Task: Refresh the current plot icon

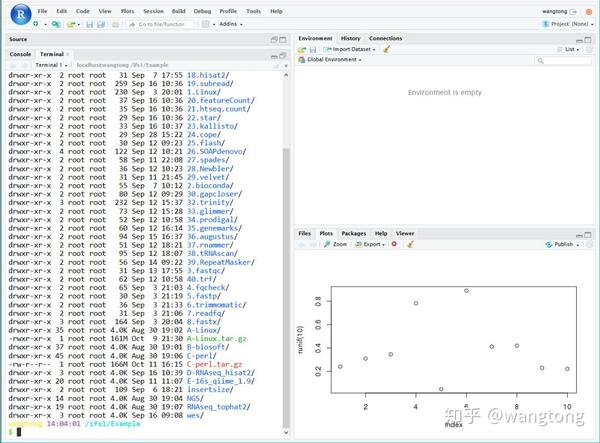Action: [x=589, y=244]
